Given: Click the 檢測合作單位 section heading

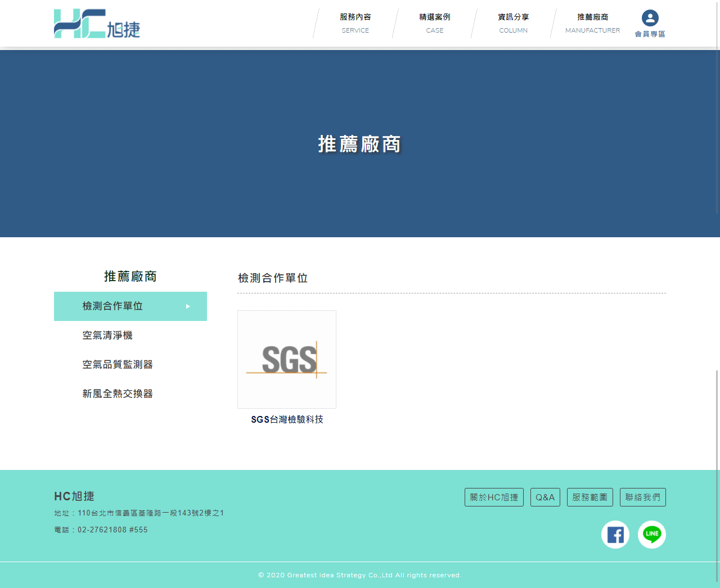Looking at the screenshot, I should (273, 278).
